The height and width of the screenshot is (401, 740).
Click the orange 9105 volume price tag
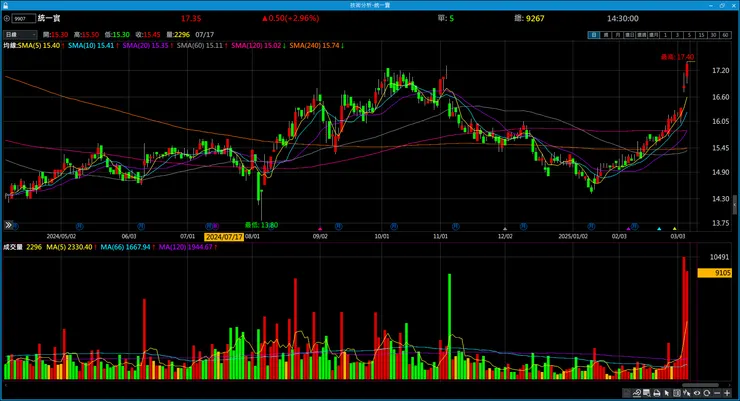(715, 273)
